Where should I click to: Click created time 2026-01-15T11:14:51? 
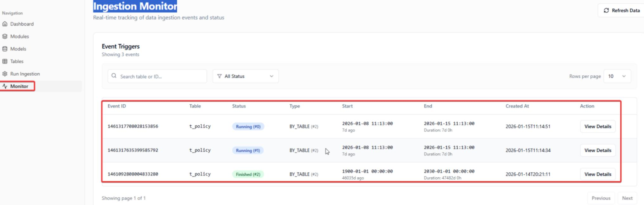point(528,126)
